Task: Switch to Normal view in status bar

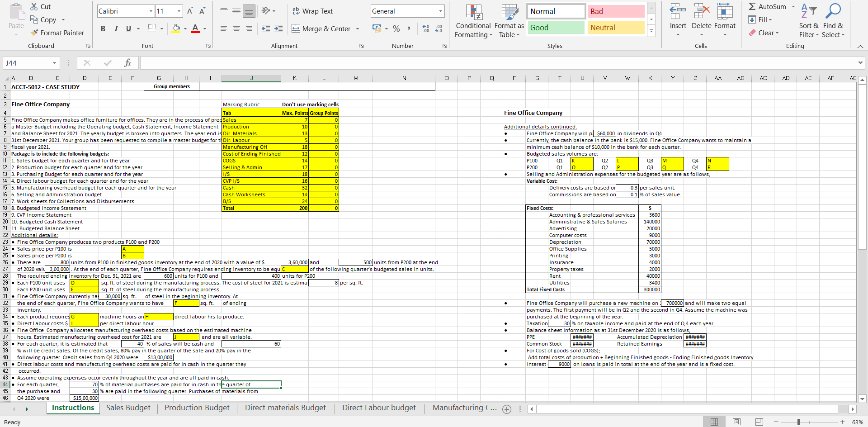Action: pos(714,422)
